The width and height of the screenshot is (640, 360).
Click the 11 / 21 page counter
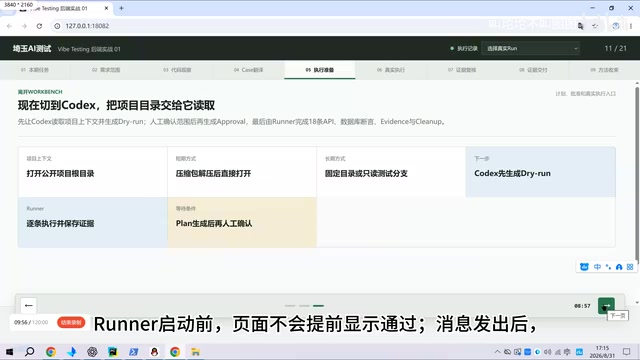[x=616, y=48]
